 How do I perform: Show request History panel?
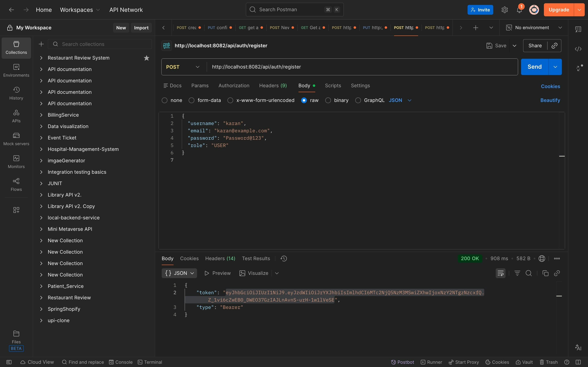coord(16,93)
